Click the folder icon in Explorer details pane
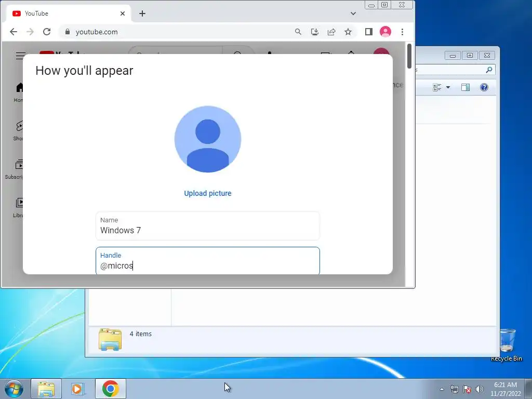The width and height of the screenshot is (532, 399). click(110, 339)
